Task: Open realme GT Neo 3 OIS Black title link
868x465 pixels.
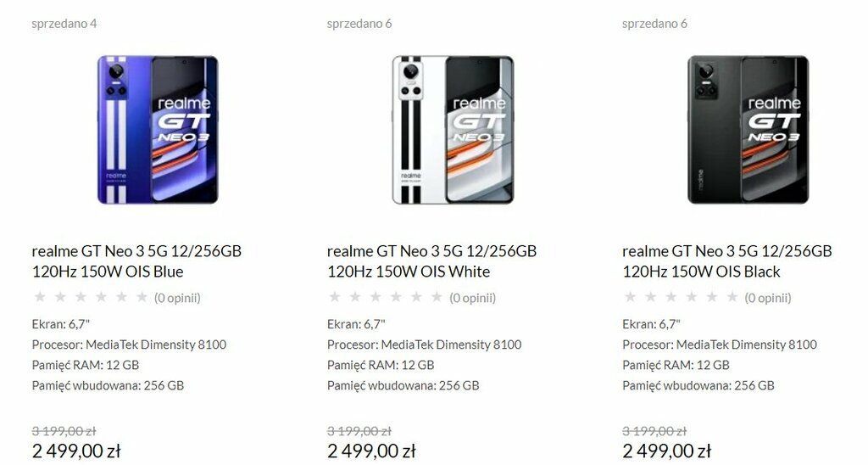Action: (726, 261)
